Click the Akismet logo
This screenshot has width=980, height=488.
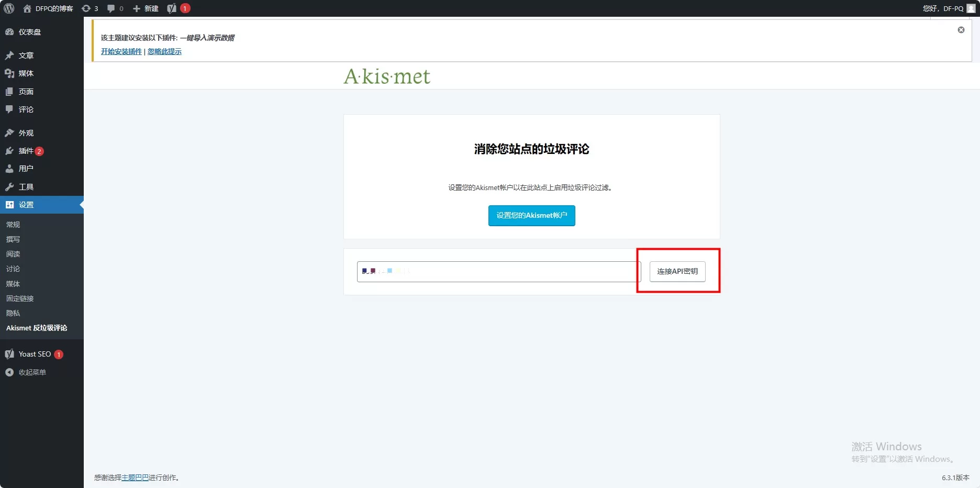tap(387, 76)
